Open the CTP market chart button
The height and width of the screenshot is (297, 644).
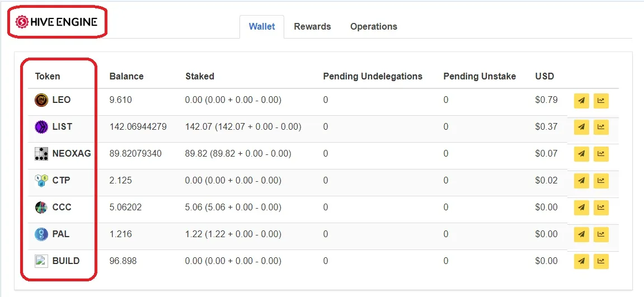pyautogui.click(x=601, y=181)
